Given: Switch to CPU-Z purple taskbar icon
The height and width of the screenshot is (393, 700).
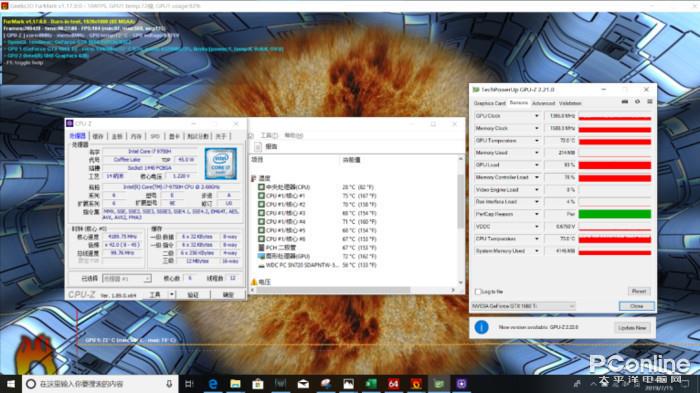Looking at the screenshot, I should 462,384.
